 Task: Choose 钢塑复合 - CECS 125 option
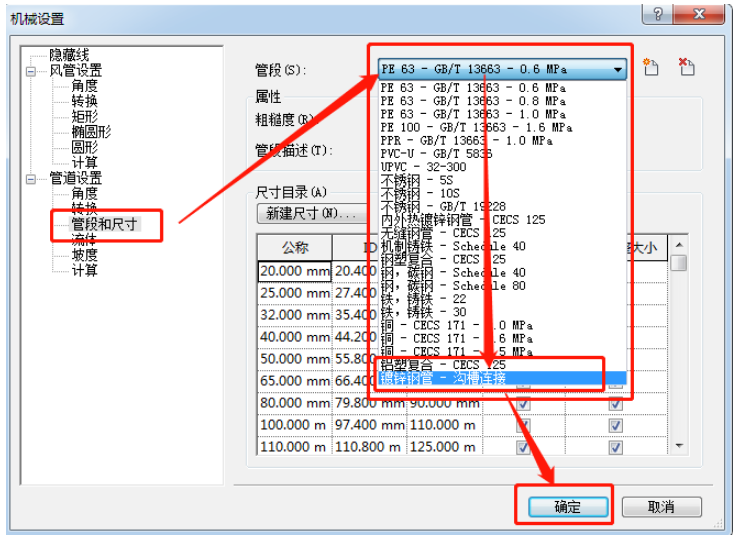point(503,260)
